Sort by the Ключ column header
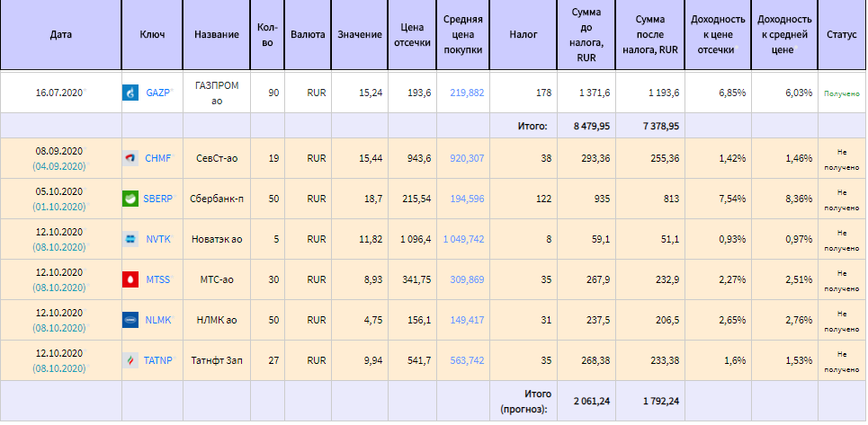Image resolution: width=868 pixels, height=425 pixels. [x=152, y=34]
